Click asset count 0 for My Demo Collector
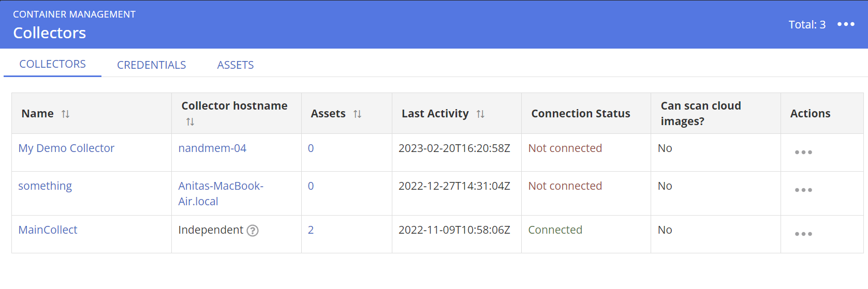This screenshot has height=289, width=868. pos(311,148)
